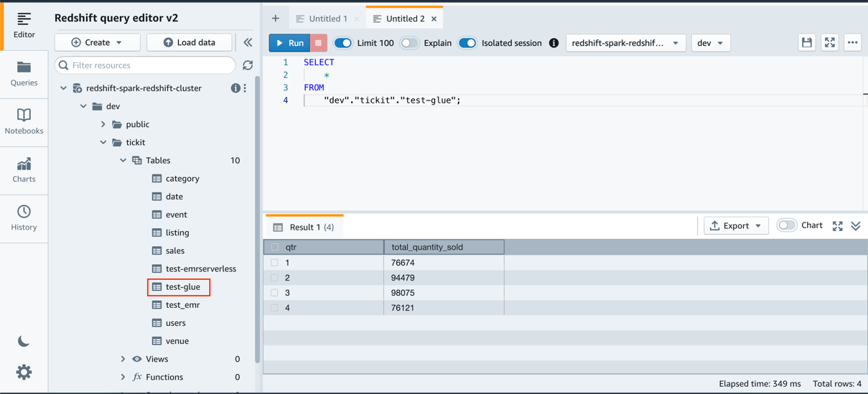Expand the Views tree node

coord(123,359)
